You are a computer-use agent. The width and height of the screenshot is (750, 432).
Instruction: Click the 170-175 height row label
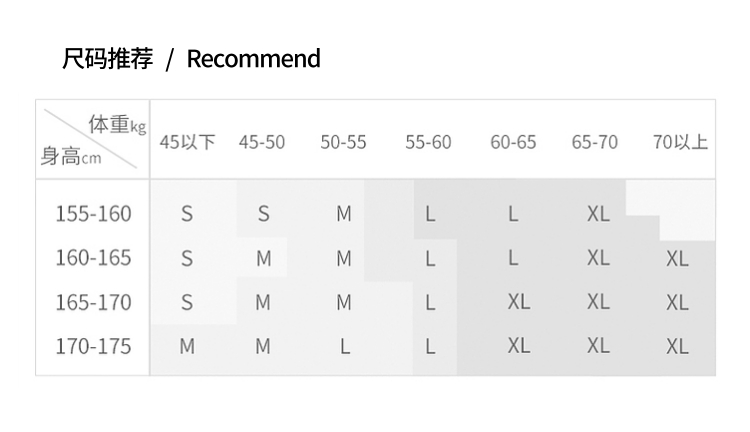(x=93, y=346)
